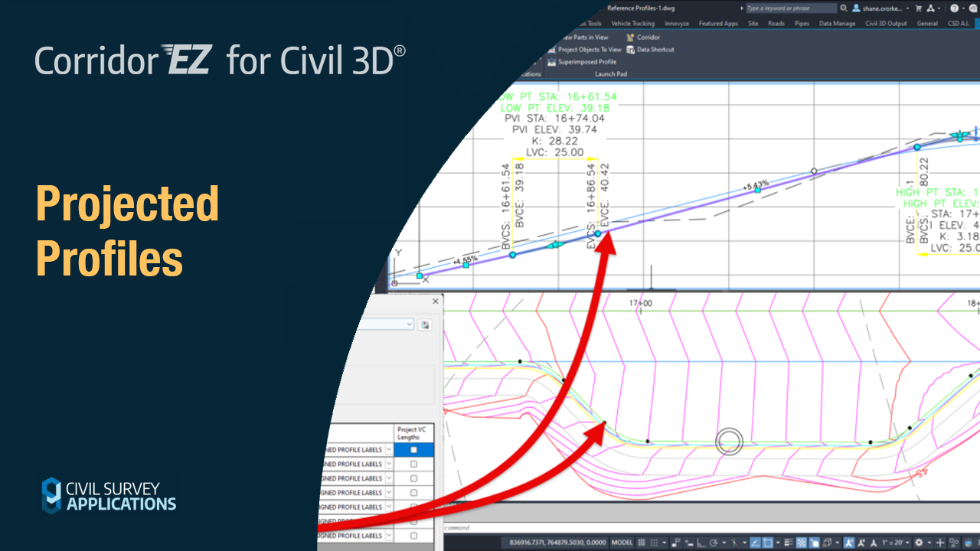This screenshot has height=551, width=980.
Task: Click Project Objects To View button
Action: click(x=584, y=50)
